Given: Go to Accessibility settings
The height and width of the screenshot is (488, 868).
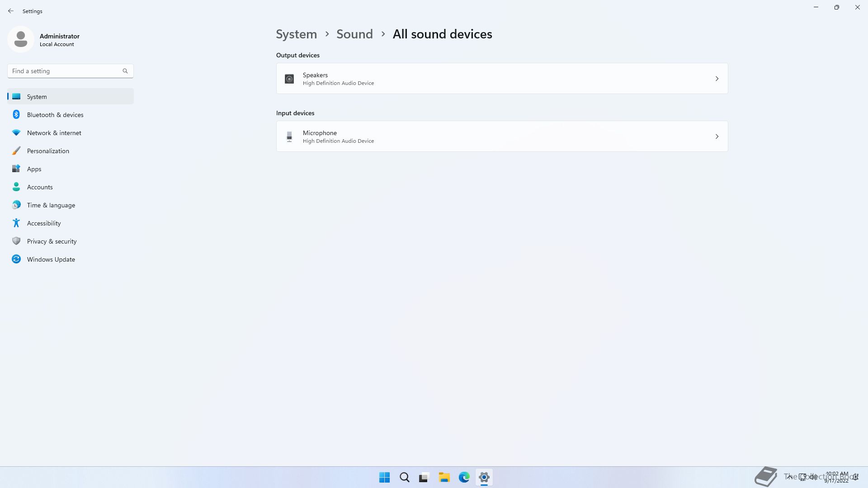Looking at the screenshot, I should (x=44, y=223).
